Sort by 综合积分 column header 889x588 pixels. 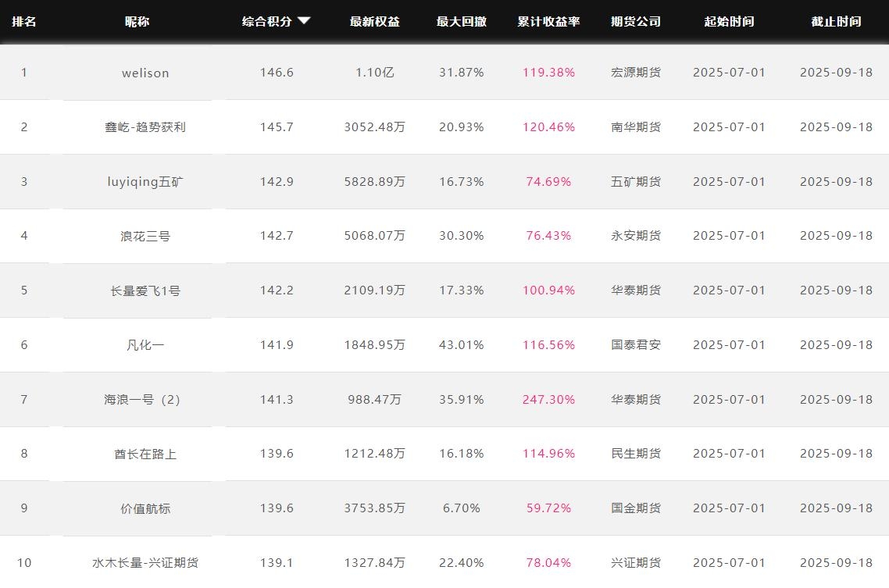tap(266, 22)
